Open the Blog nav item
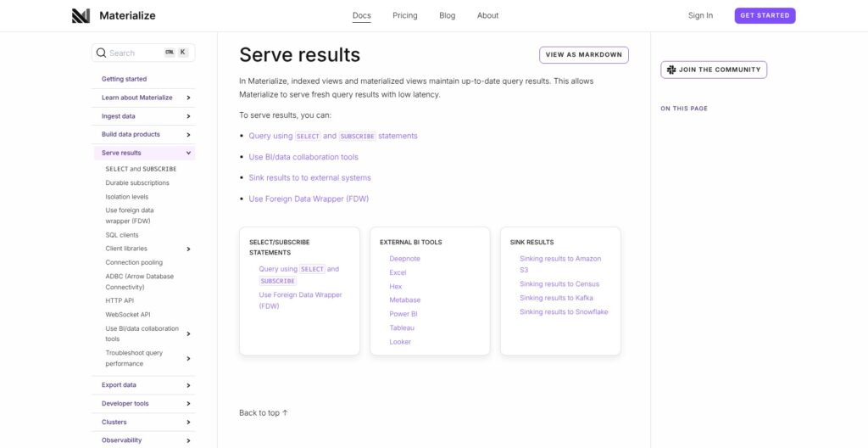Image resolution: width=868 pixels, height=448 pixels. (448, 15)
